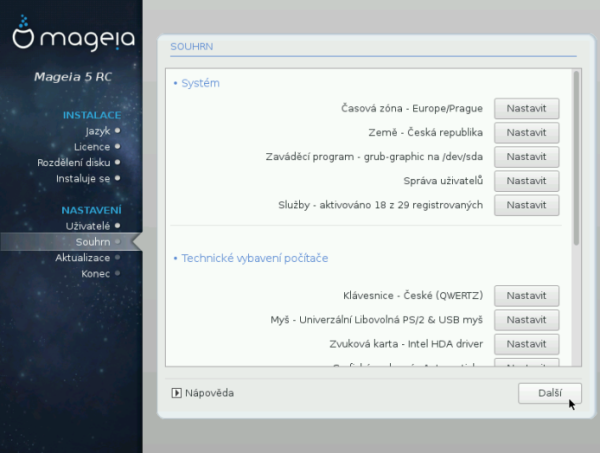Image resolution: width=600 pixels, height=453 pixels.
Task: Click the Nápověda disclosure arrow icon
Action: click(x=176, y=393)
